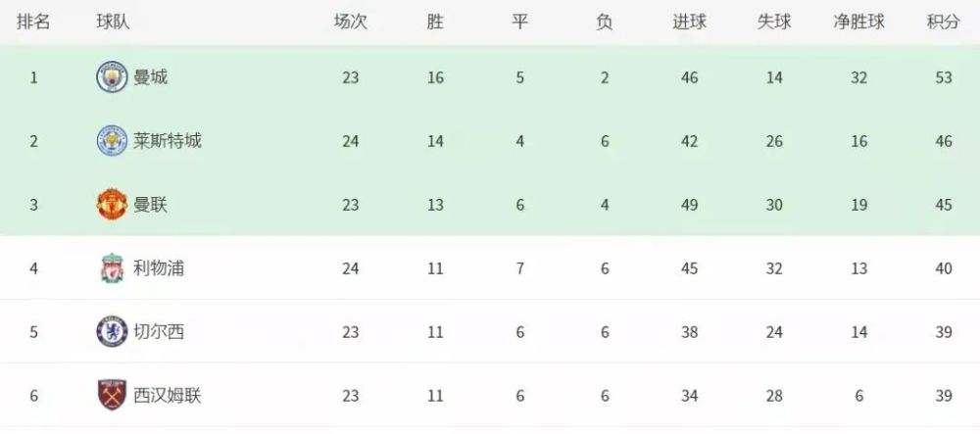
Task: Sort table by 净胜球 column header
Action: pyautogui.click(x=858, y=23)
